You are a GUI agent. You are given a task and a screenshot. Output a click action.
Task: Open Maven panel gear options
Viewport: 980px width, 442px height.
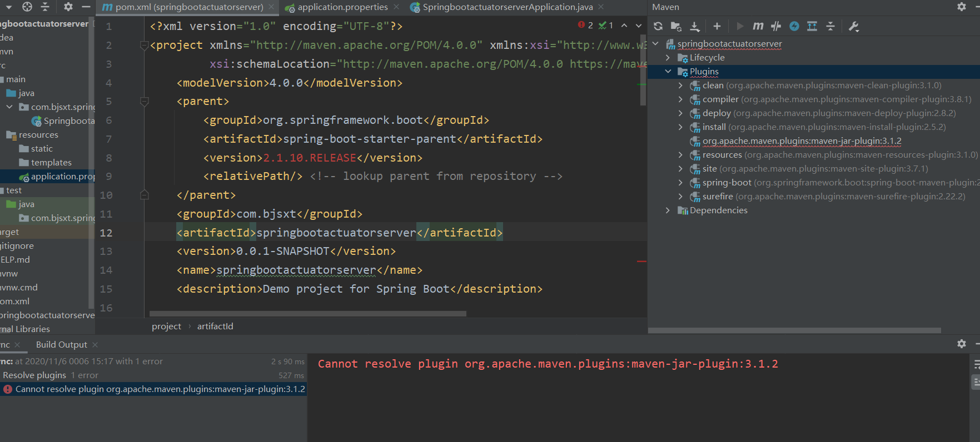(x=962, y=7)
